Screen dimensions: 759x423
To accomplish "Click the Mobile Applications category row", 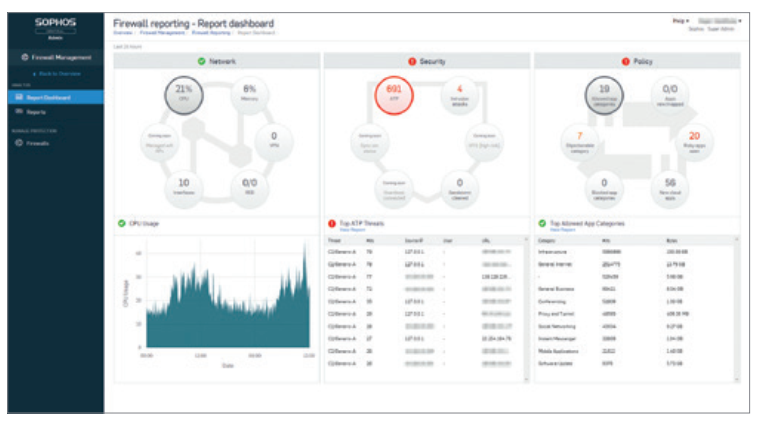I will pos(634,351).
